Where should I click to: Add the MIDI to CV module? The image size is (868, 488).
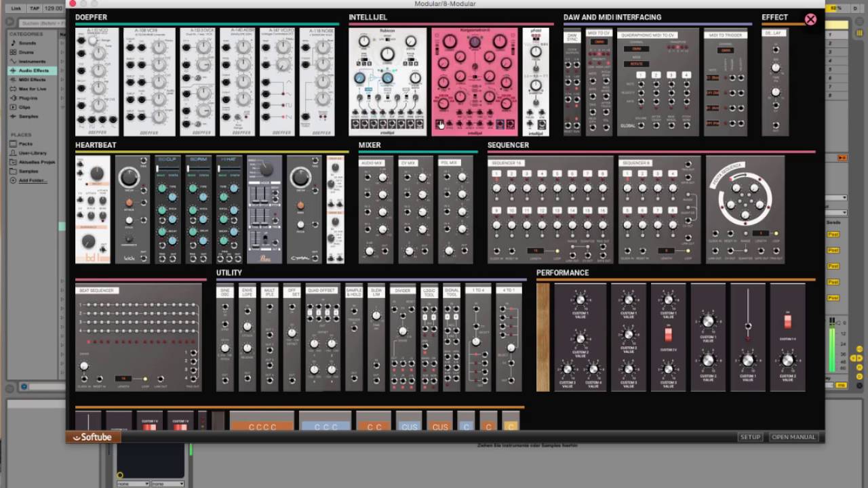pyautogui.click(x=599, y=81)
